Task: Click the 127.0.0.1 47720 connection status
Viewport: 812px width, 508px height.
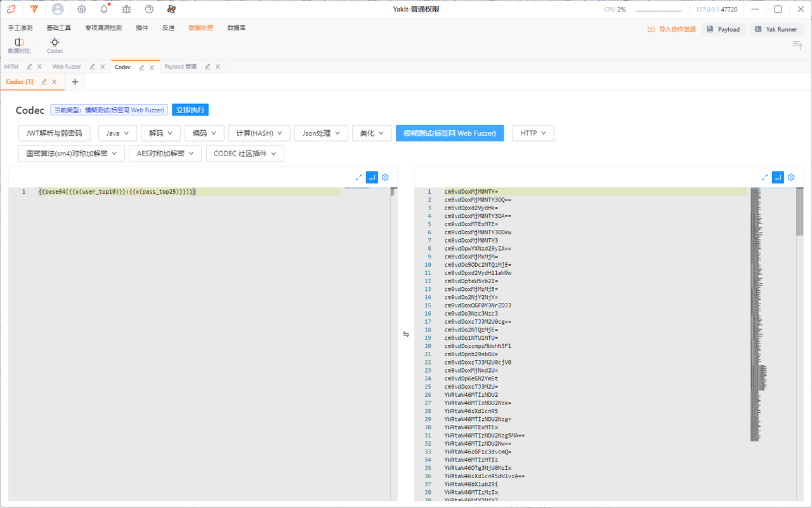Action: click(x=717, y=10)
